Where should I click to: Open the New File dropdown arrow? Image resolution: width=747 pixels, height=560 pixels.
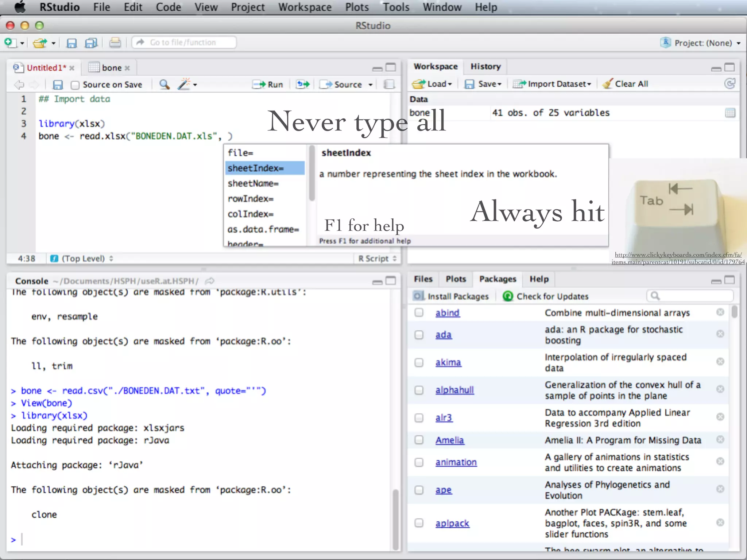tap(22, 43)
